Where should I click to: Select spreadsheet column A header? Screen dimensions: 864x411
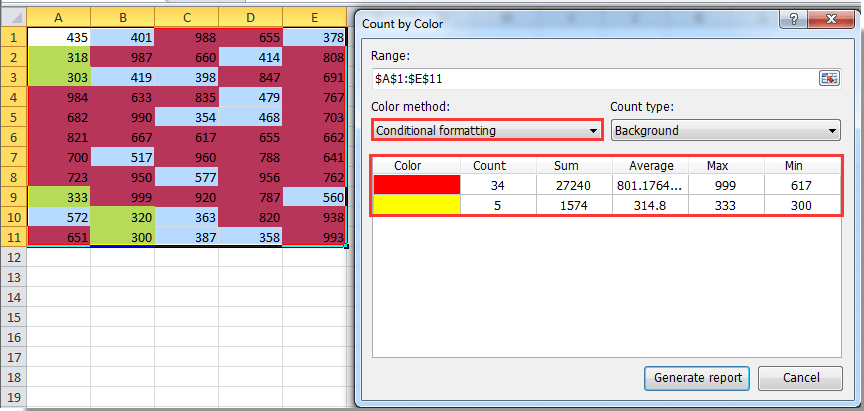(x=58, y=18)
